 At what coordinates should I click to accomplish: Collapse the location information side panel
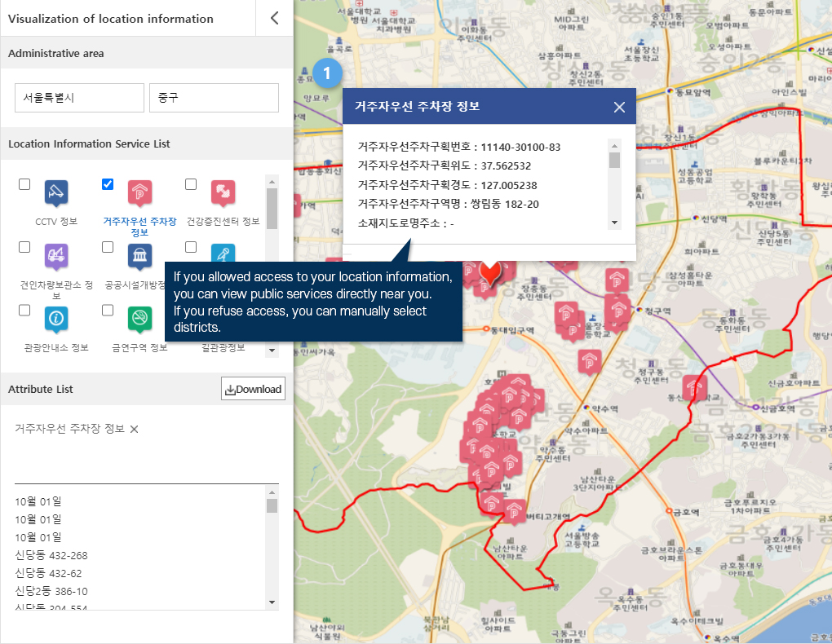point(274,18)
